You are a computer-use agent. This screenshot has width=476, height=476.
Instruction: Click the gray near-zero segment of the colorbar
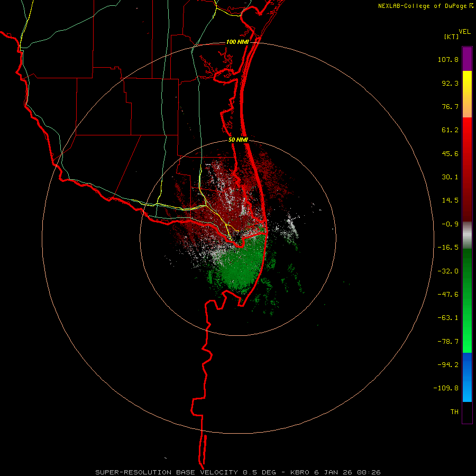(x=467, y=235)
